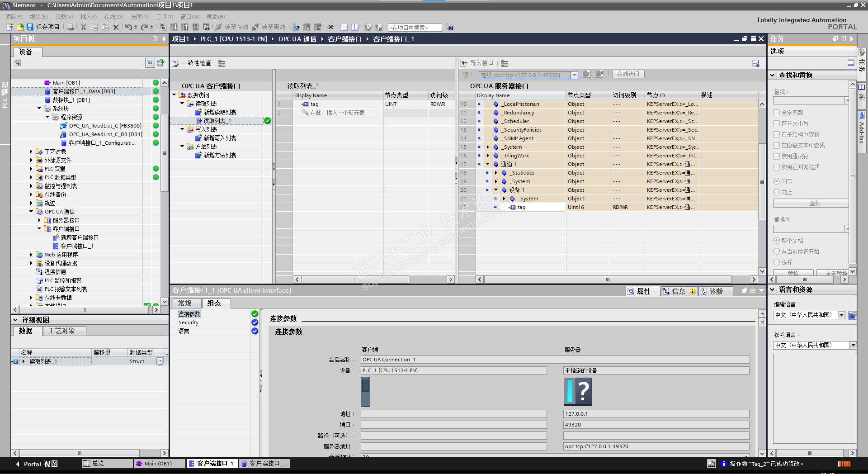868x474 pixels.
Task: Click the project search input field
Action: (x=415, y=28)
